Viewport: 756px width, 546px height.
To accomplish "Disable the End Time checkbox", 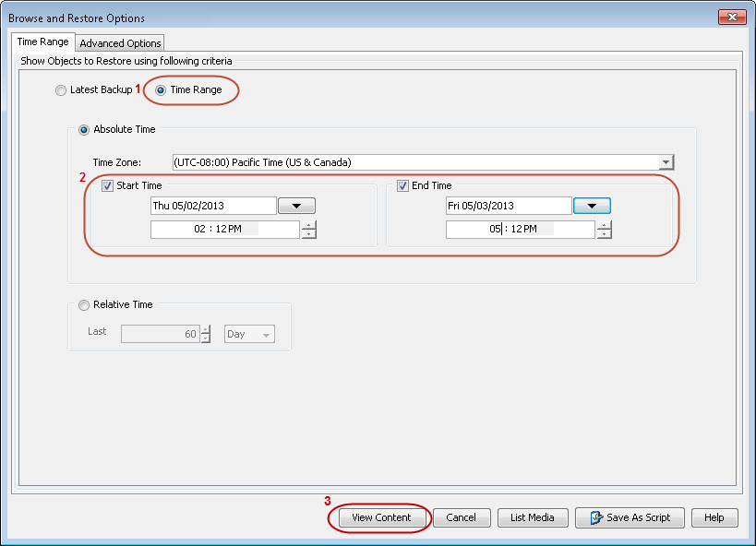I will click(x=402, y=185).
